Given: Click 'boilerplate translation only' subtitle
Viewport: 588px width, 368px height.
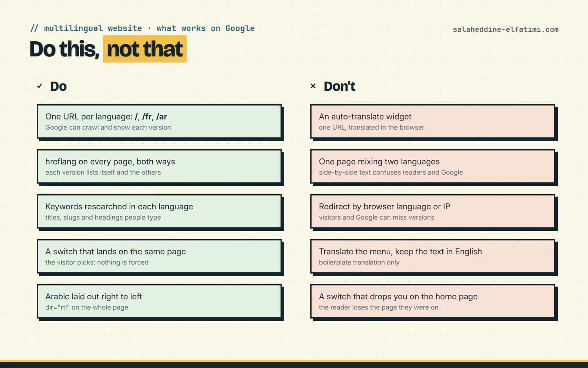Looking at the screenshot, I should (359, 263).
